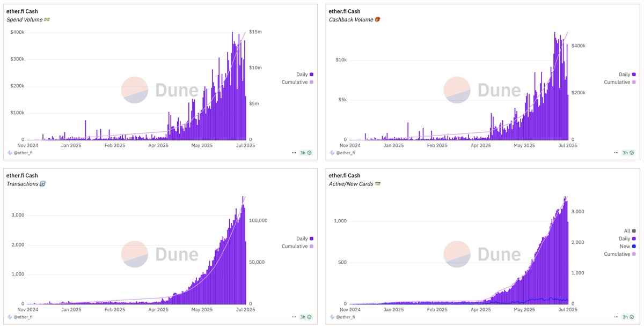
Task: Toggle Daily series in Spend Volume legend
Action: pos(304,74)
